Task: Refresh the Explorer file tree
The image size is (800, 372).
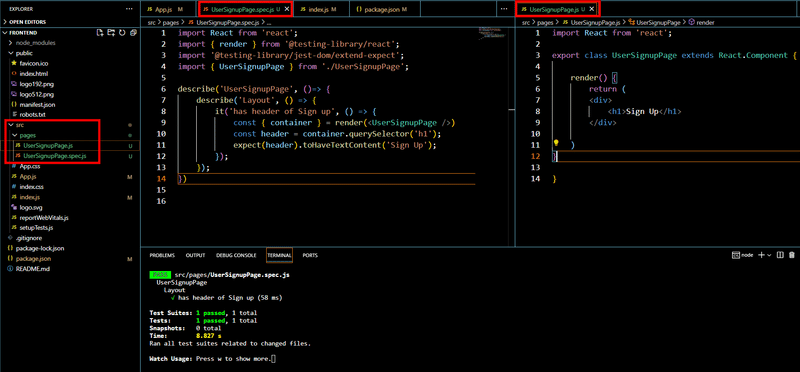Action: click(122, 33)
